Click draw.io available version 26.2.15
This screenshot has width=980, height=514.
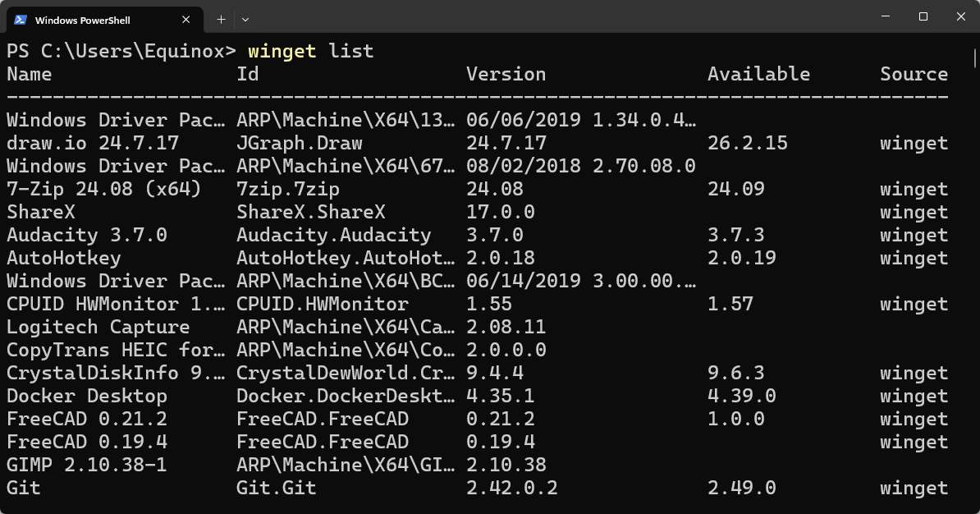click(x=747, y=143)
